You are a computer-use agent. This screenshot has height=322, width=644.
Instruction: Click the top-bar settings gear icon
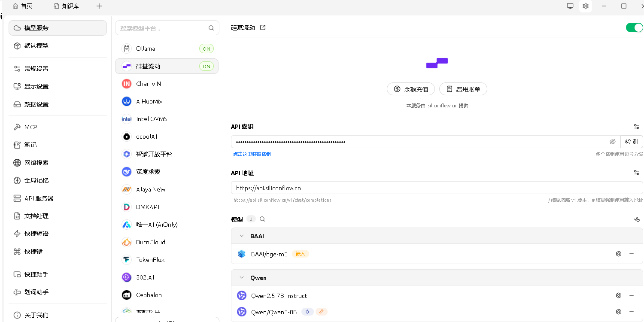point(585,6)
